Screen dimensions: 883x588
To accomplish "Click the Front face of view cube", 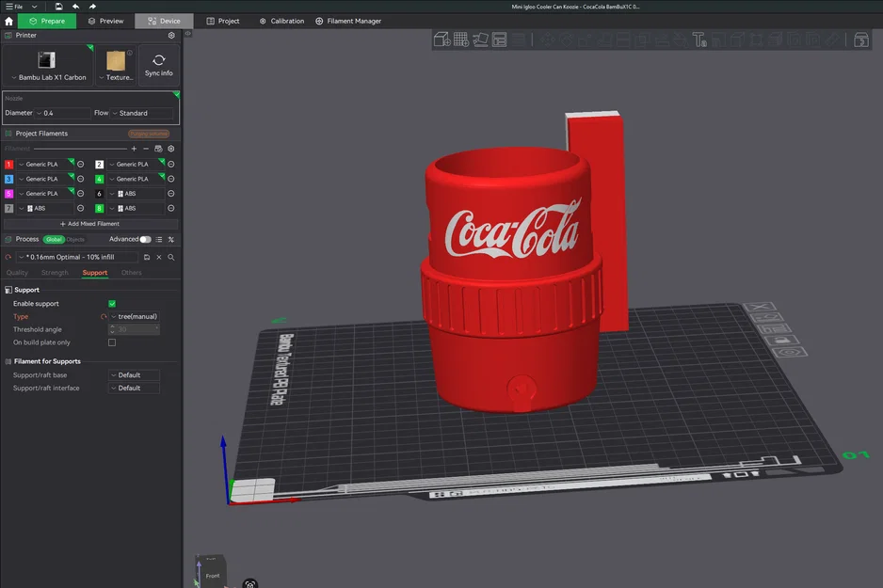I will click(x=213, y=576).
